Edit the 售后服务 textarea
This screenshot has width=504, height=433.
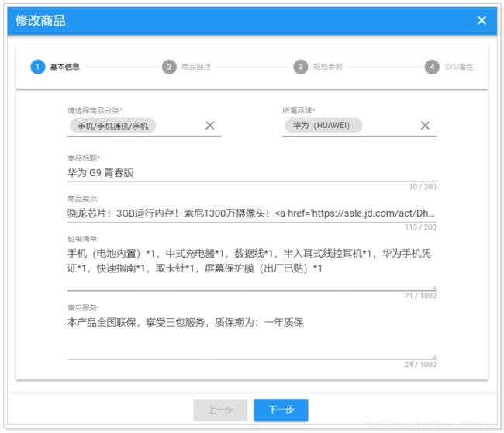tap(252, 337)
